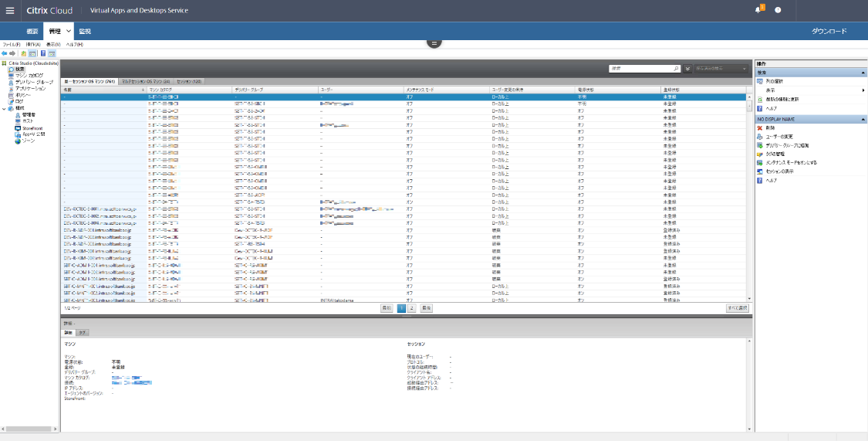The width and height of the screenshot is (868, 441).
Task: Open the saved searches dropdown
Action: click(721, 69)
